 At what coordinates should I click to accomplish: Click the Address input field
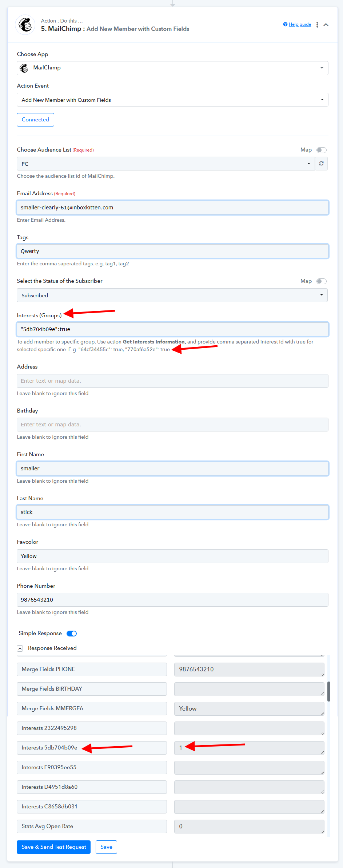pos(172,381)
